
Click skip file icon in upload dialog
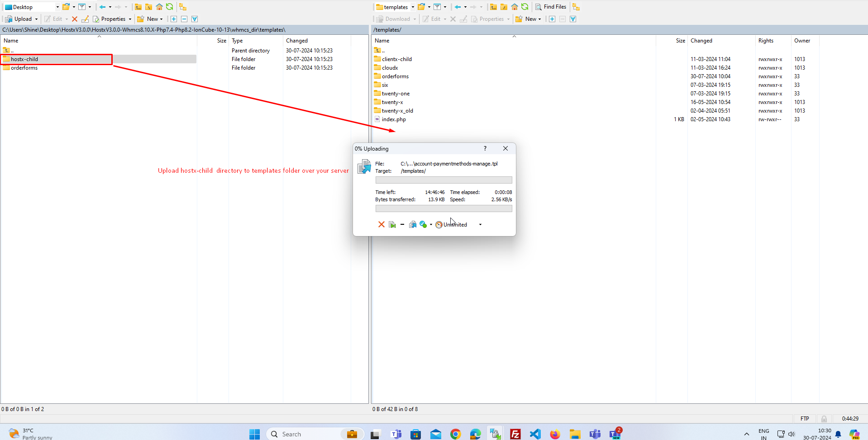click(x=392, y=225)
